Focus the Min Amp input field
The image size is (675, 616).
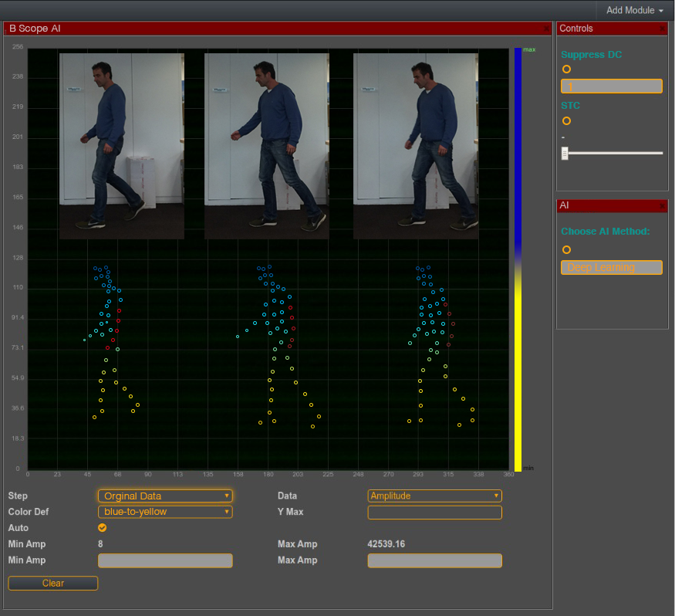click(165, 560)
